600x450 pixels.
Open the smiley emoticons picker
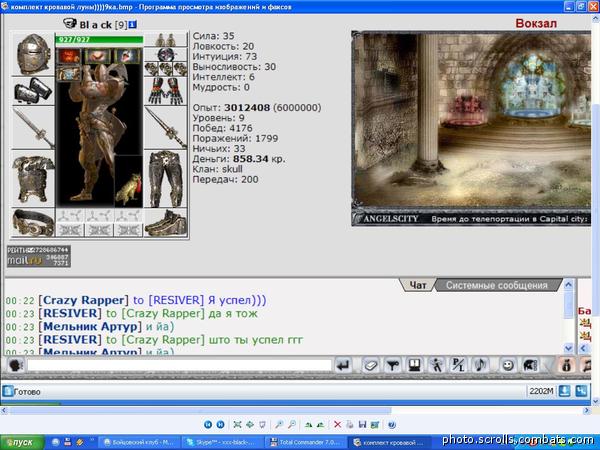point(508,365)
